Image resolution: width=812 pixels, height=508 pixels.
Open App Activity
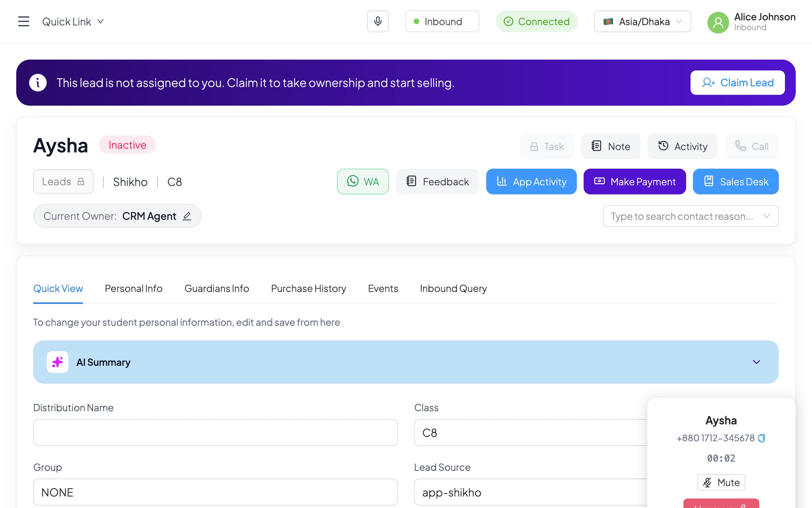click(531, 182)
